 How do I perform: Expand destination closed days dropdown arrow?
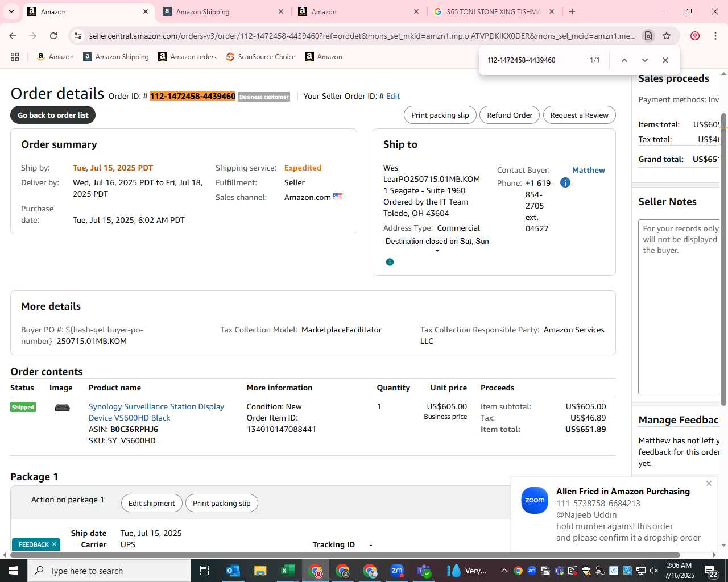coord(437,251)
